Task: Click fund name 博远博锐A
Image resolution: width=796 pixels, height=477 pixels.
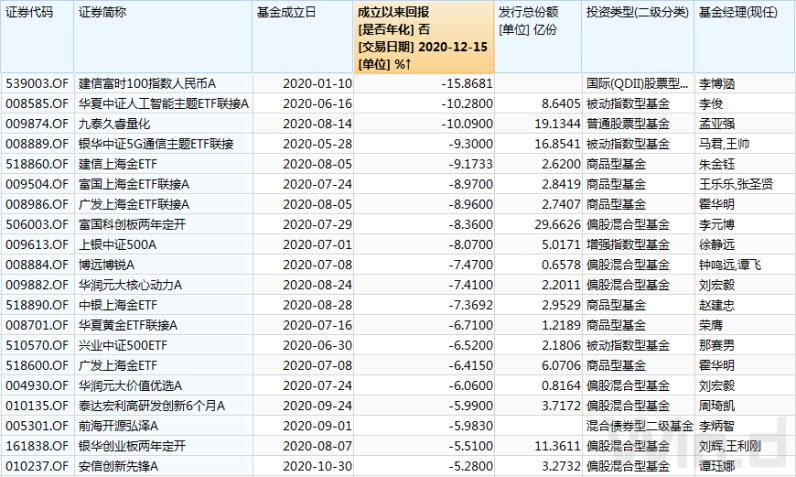Action: pyautogui.click(x=106, y=265)
